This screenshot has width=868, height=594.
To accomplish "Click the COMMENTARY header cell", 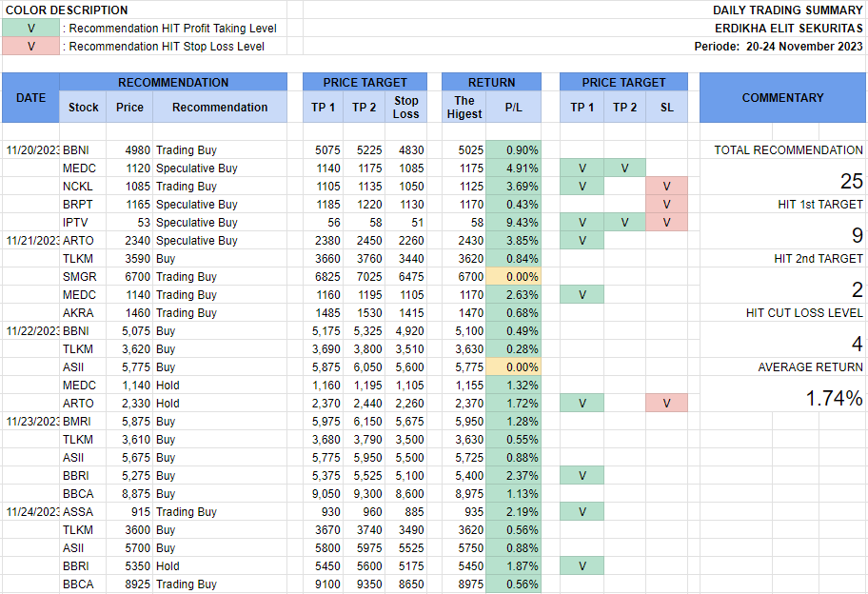I will (x=782, y=98).
